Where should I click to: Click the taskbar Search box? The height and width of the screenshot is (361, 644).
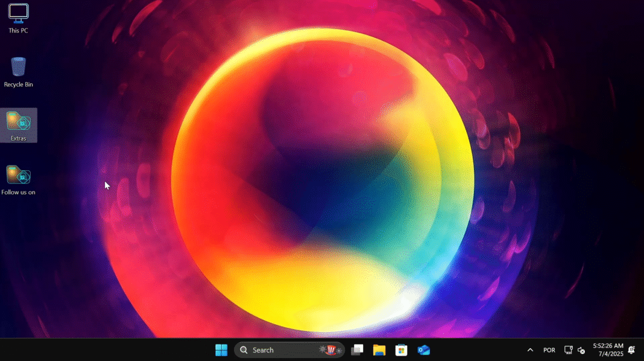[289, 350]
